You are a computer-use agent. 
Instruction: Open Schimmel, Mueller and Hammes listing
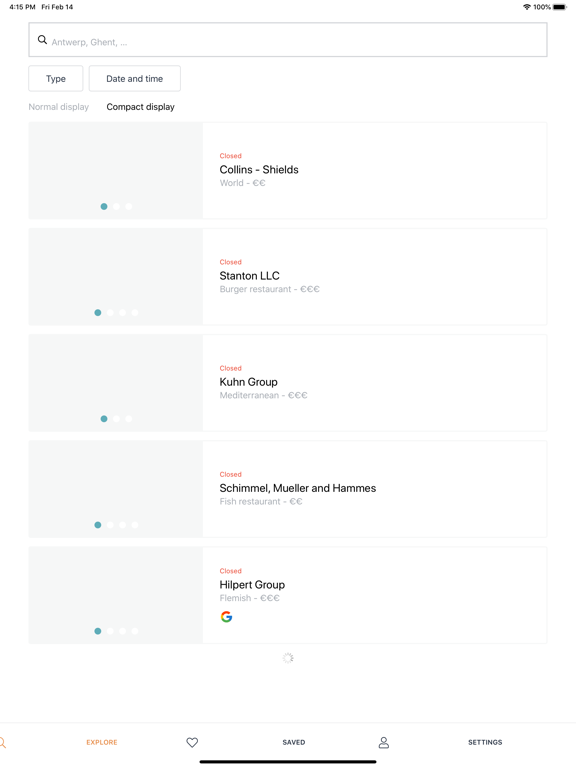click(288, 489)
